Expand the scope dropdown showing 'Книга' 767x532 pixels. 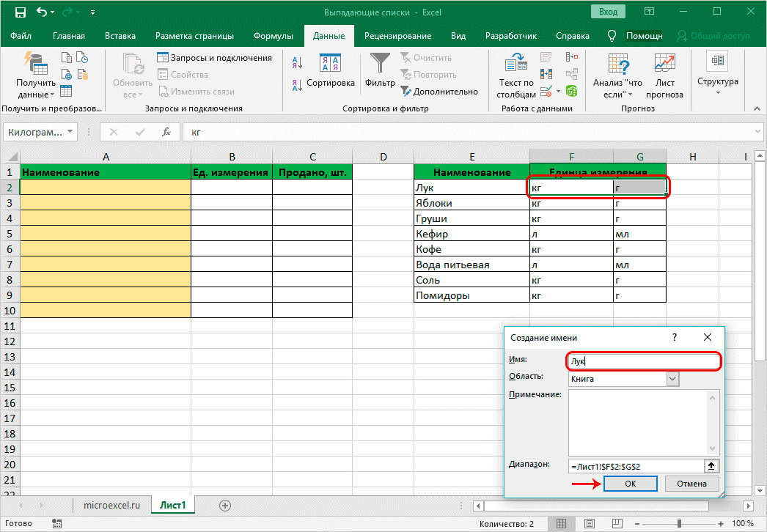pos(672,379)
